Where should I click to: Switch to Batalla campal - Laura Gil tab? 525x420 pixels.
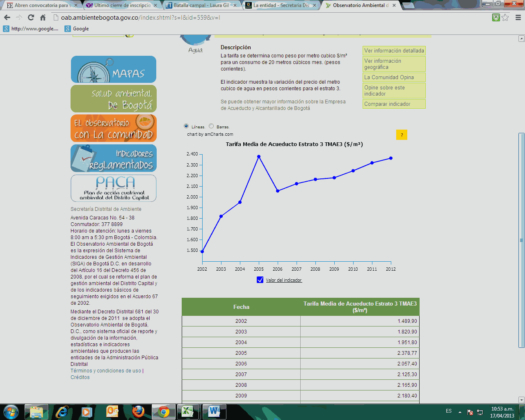coord(201,5)
